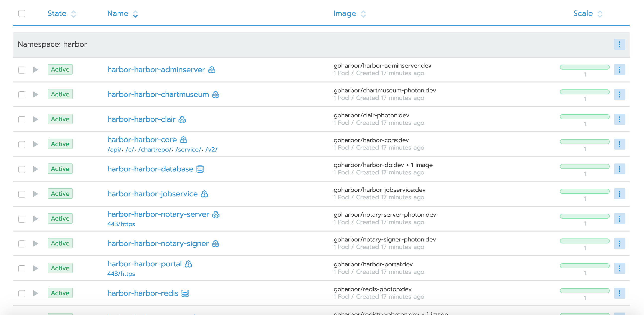This screenshot has width=644, height=315.
Task: Open actions menu for harbor-harbor-notary-signer row
Action: [x=619, y=243]
